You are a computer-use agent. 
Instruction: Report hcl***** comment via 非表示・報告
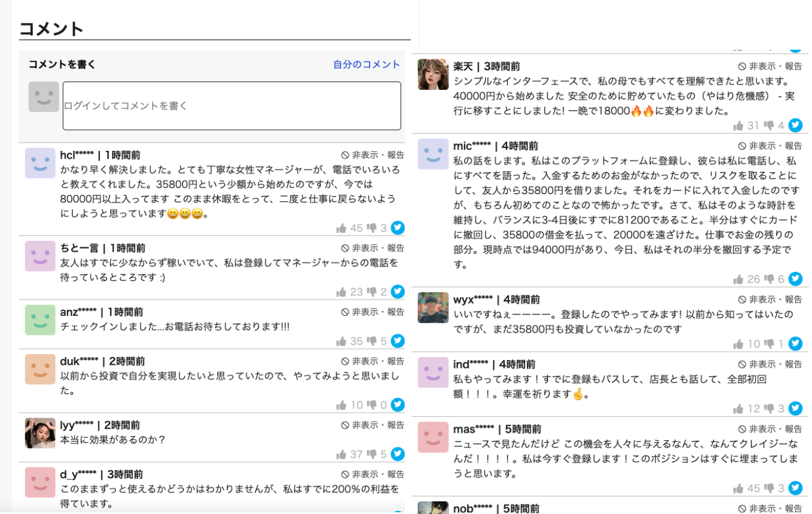point(372,155)
